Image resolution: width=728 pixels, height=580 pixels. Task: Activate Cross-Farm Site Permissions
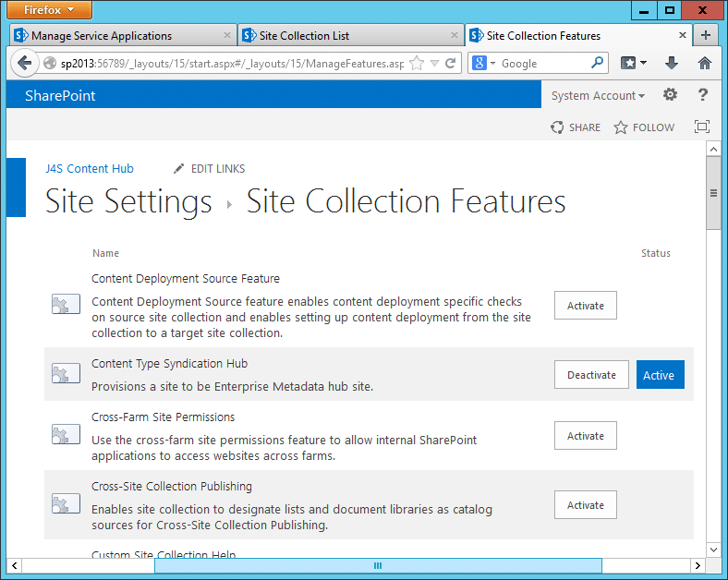pos(586,436)
